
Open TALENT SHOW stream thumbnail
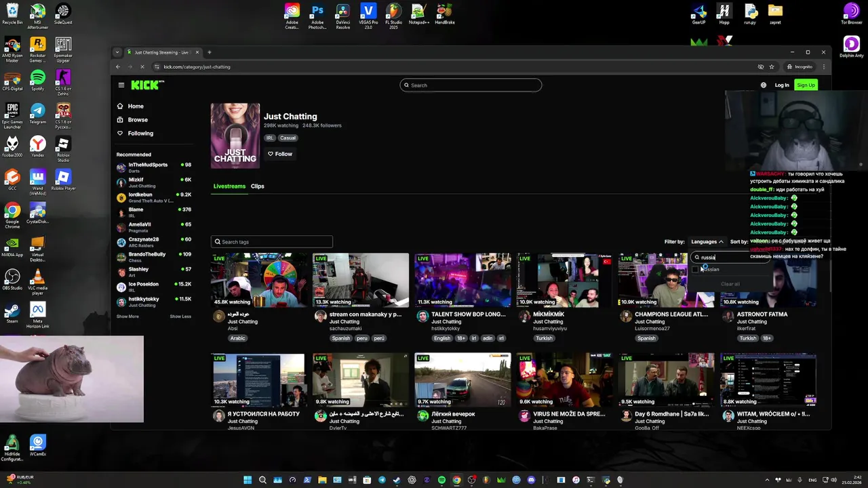pos(462,280)
